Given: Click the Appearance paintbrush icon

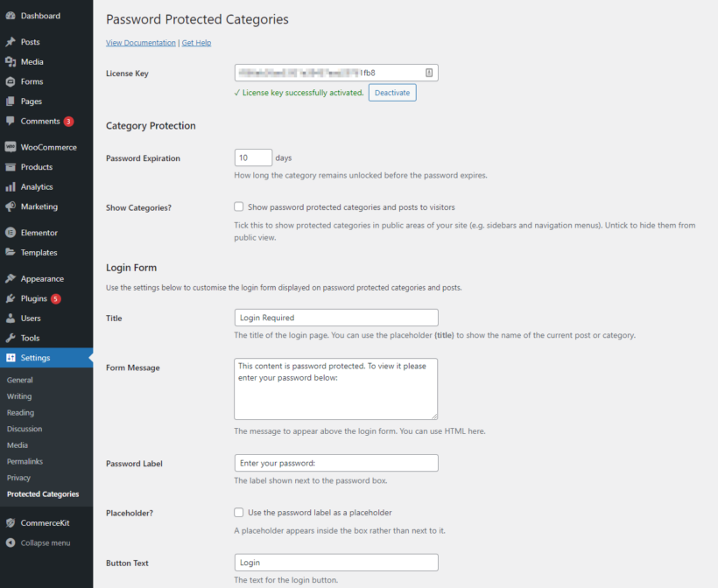Looking at the screenshot, I should [11, 278].
